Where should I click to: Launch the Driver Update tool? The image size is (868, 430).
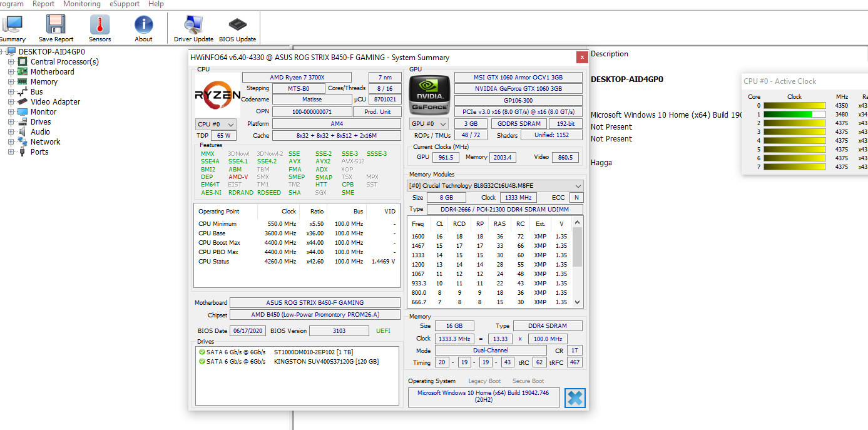(193, 25)
